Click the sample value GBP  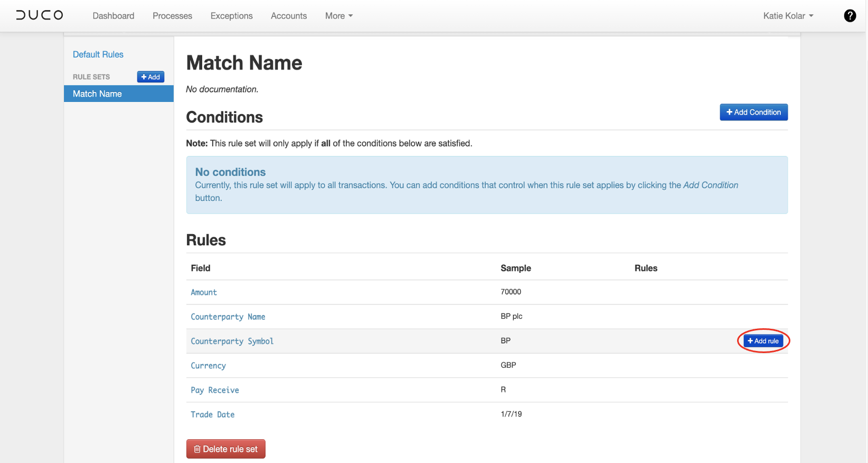(x=508, y=365)
